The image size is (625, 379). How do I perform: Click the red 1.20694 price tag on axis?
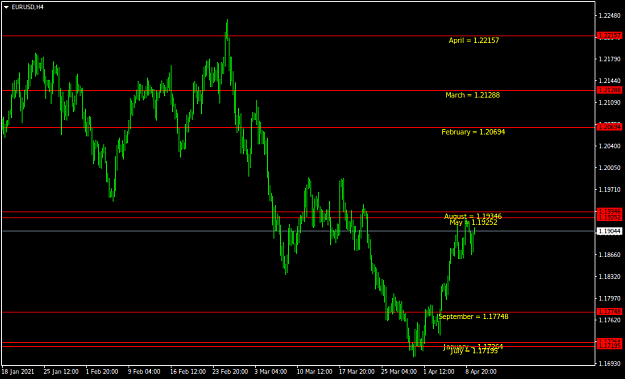(609, 127)
